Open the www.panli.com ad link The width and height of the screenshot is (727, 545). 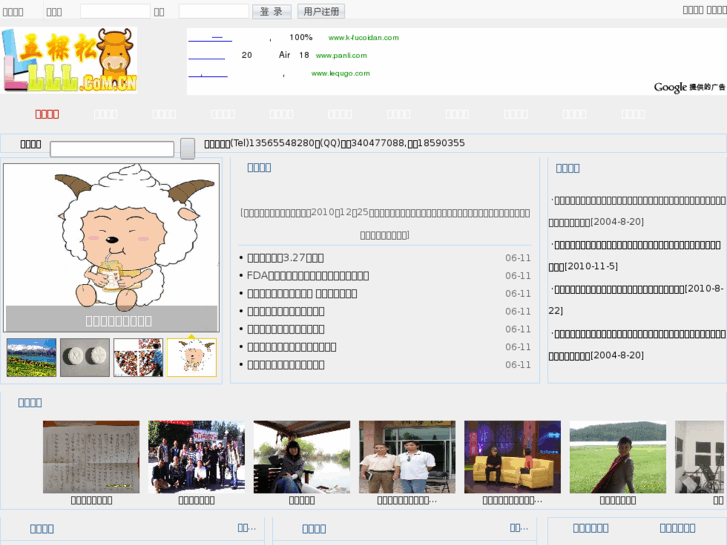pos(341,55)
